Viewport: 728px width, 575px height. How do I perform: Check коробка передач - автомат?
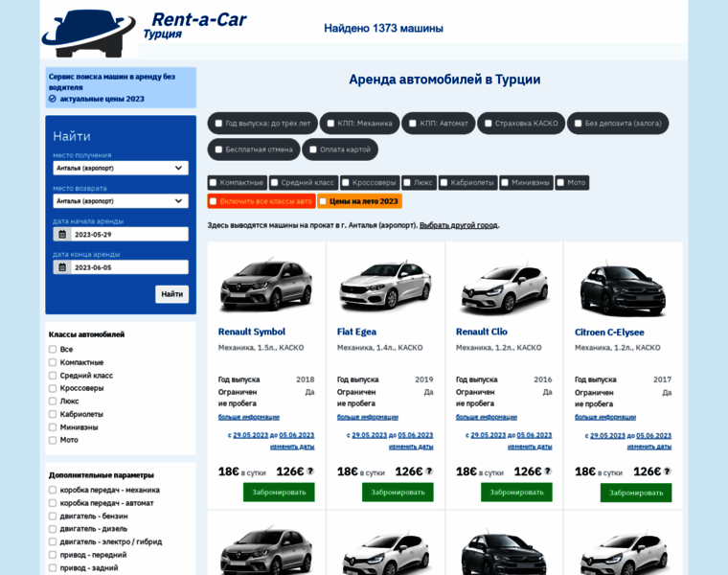pos(53,503)
